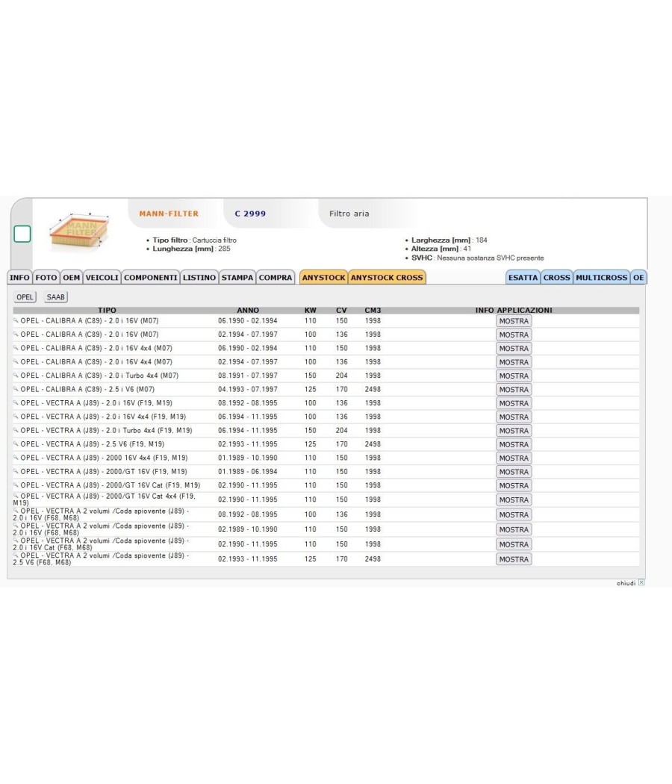
Task: Select the OEM tab
Action: (x=72, y=278)
